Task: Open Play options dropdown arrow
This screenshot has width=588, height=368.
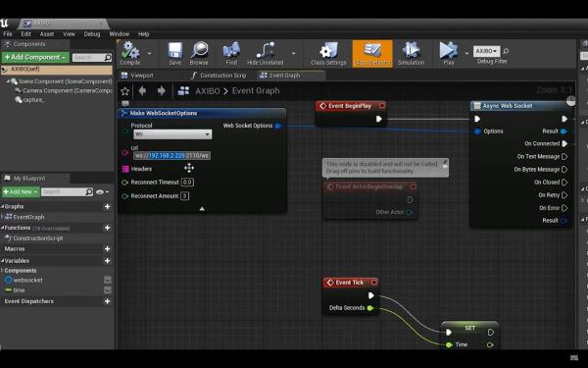Action: pos(466,53)
